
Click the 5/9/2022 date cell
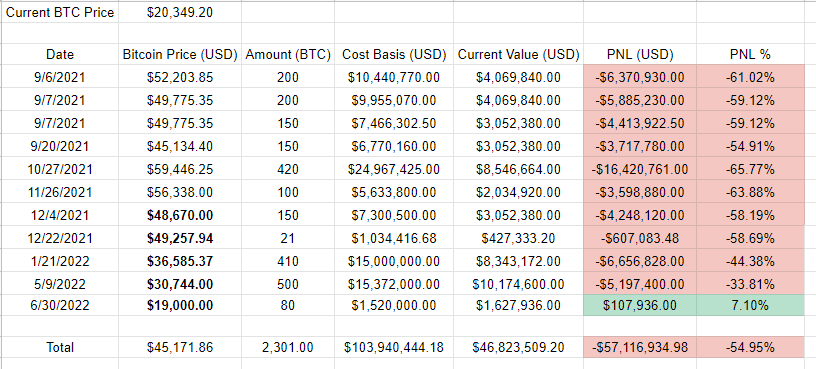click(x=60, y=284)
